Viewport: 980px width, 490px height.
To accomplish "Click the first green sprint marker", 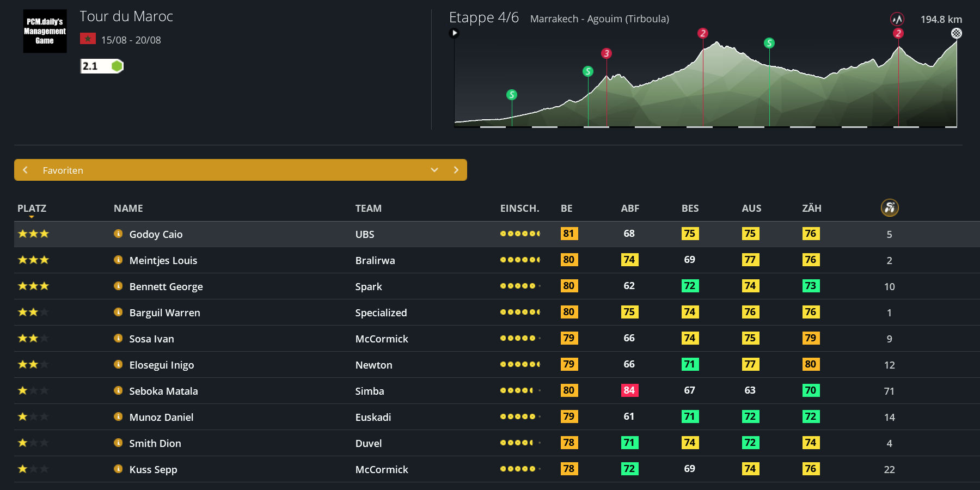I will coord(511,95).
